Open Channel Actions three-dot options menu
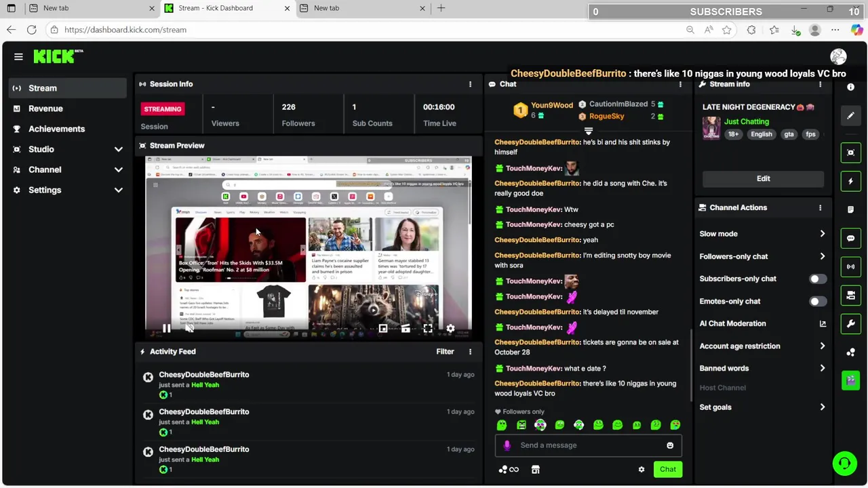The width and height of the screenshot is (868, 488). click(x=820, y=207)
